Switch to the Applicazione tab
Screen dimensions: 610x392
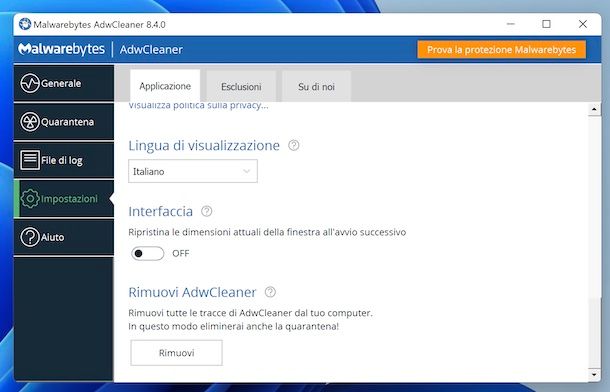tap(165, 86)
